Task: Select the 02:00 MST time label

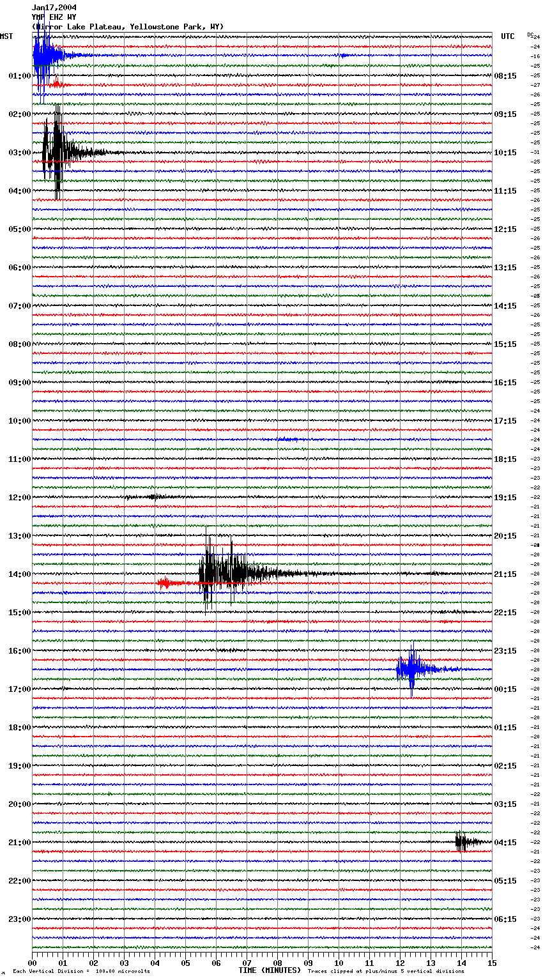Action: 20,114
